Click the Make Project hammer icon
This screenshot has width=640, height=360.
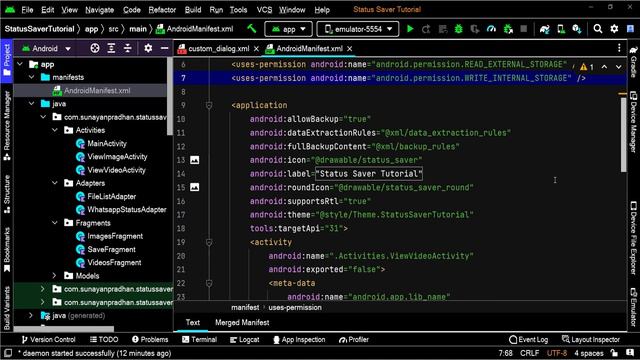tap(252, 29)
